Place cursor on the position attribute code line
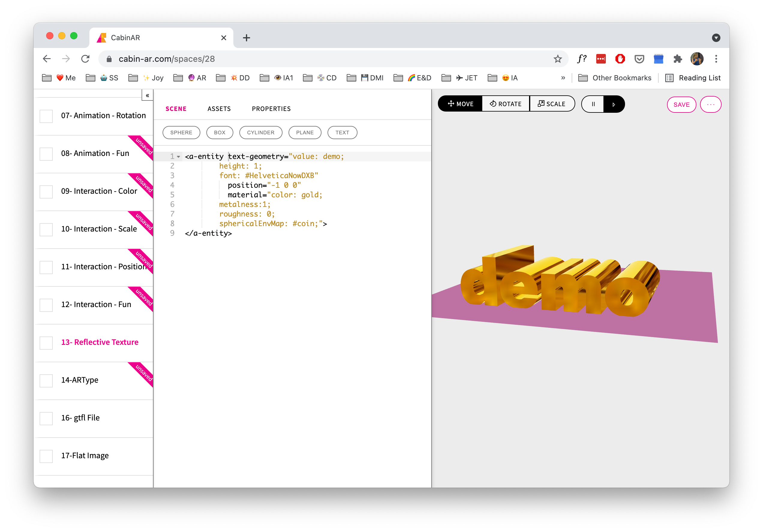The height and width of the screenshot is (532, 763). click(264, 185)
